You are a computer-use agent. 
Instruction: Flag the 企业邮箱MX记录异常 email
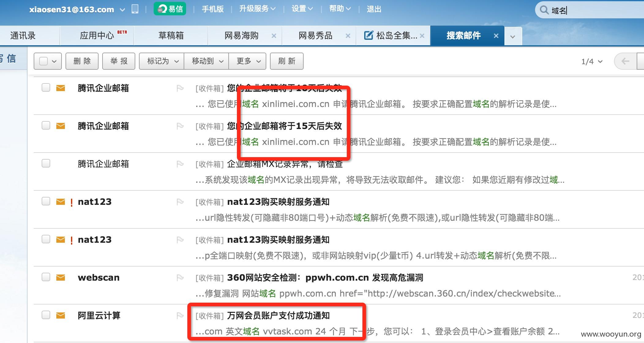[x=180, y=164]
